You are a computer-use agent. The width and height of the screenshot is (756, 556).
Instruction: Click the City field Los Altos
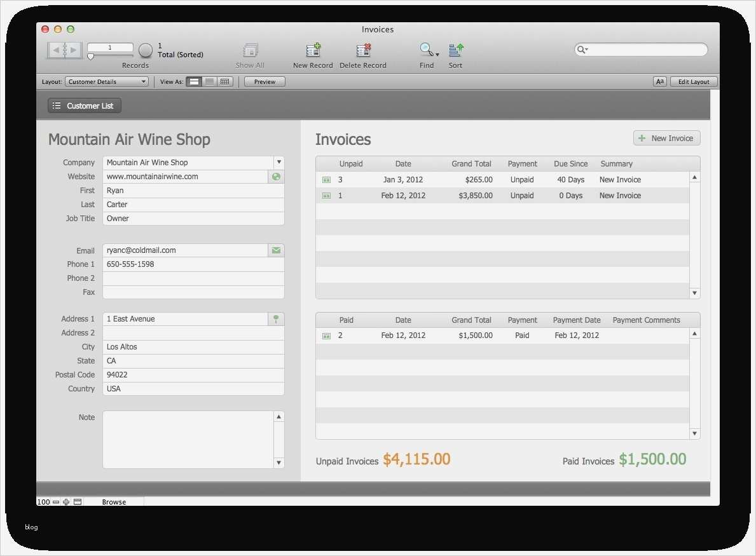[x=193, y=347]
